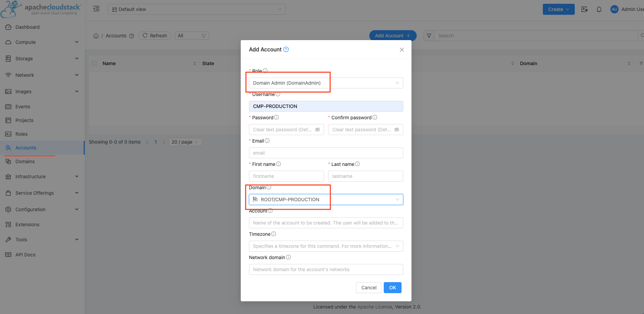Sort table by Name column arrows

tap(194, 63)
